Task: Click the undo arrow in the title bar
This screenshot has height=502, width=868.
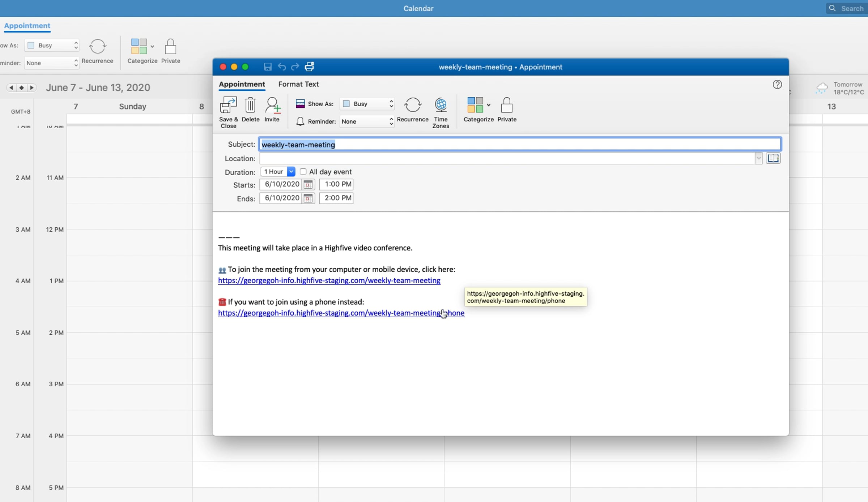Action: pyautogui.click(x=281, y=67)
